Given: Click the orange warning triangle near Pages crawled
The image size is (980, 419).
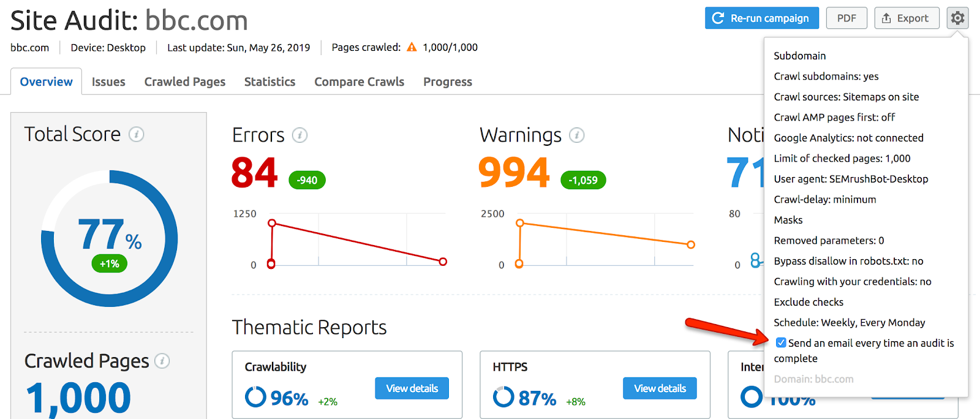Looking at the screenshot, I should coord(412,47).
